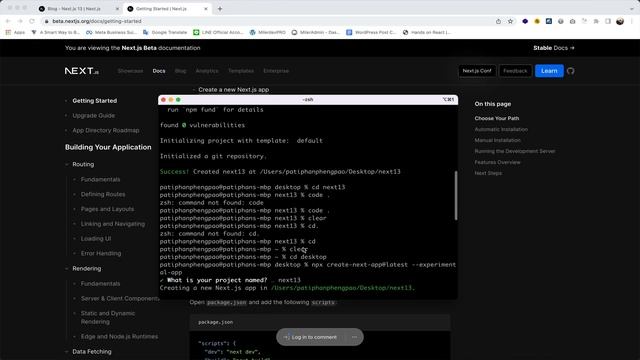Open the LINE Official Account bookmark
This screenshot has height=360, width=640.
pos(218,32)
